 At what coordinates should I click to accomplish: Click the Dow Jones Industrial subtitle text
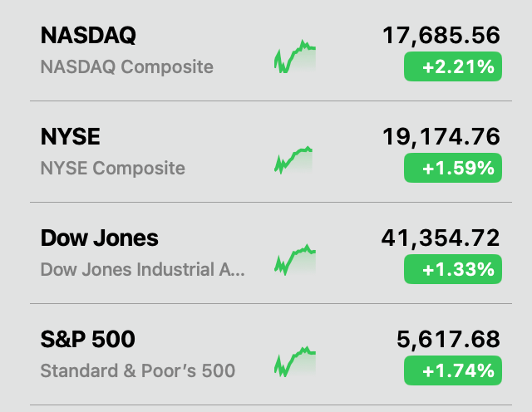click(x=142, y=270)
